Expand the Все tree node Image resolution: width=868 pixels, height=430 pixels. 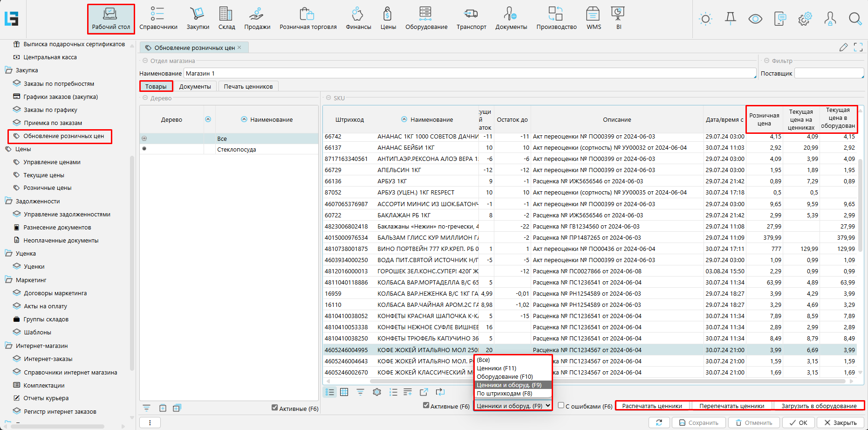coord(144,139)
